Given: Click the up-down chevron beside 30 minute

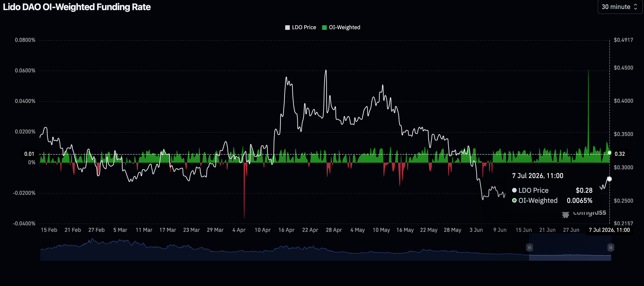Looking at the screenshot, I should [636, 7].
